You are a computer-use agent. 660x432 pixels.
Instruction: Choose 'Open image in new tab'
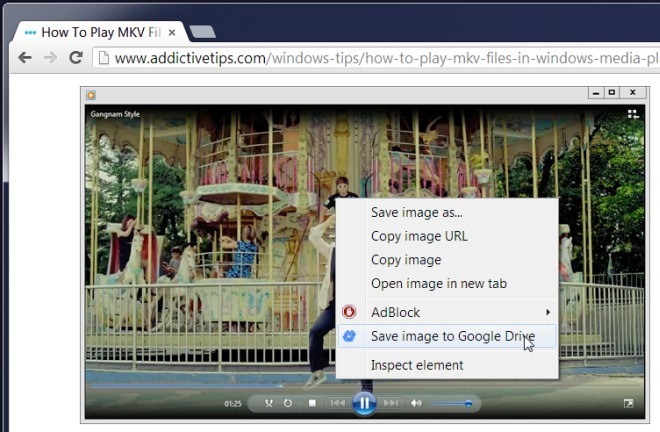click(438, 283)
